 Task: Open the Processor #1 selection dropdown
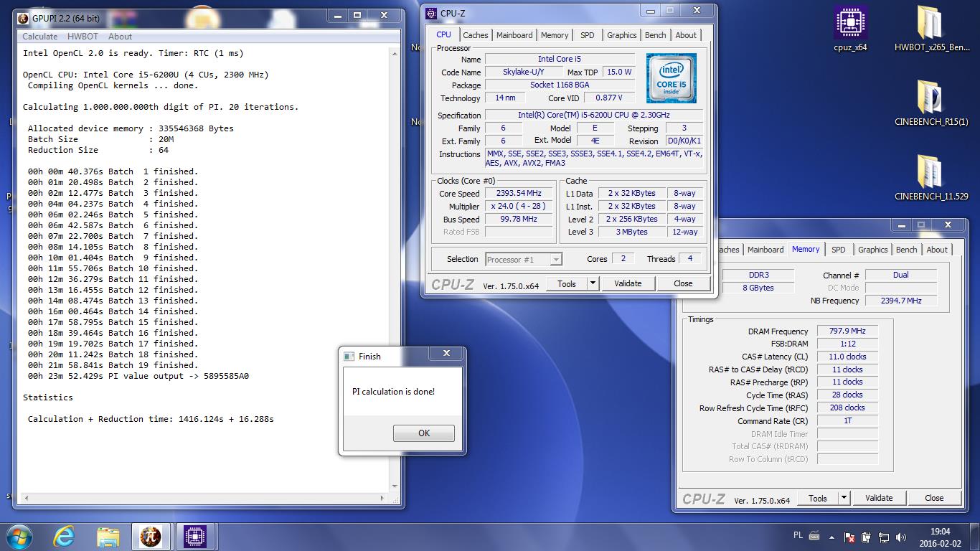click(x=524, y=260)
